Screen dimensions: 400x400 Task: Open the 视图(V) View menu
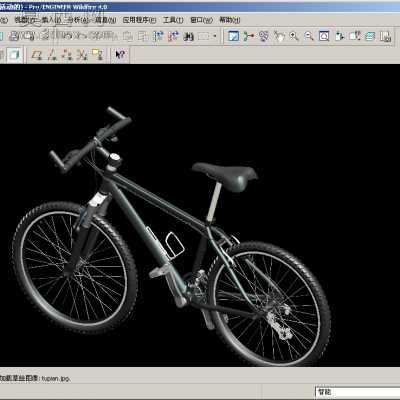[25, 20]
